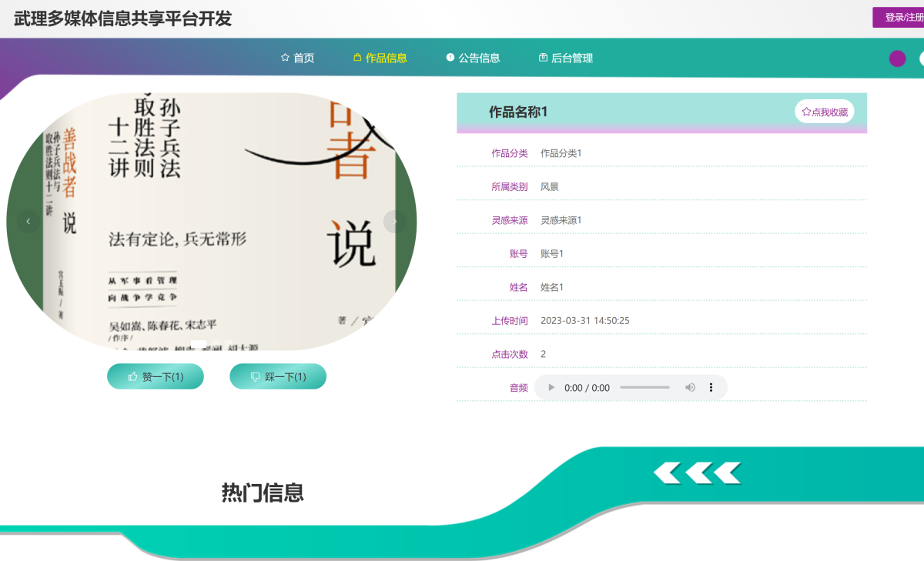This screenshot has height=561, width=924.
Task: Click the thumbs-up icon on 赞一下
Action: tap(133, 377)
